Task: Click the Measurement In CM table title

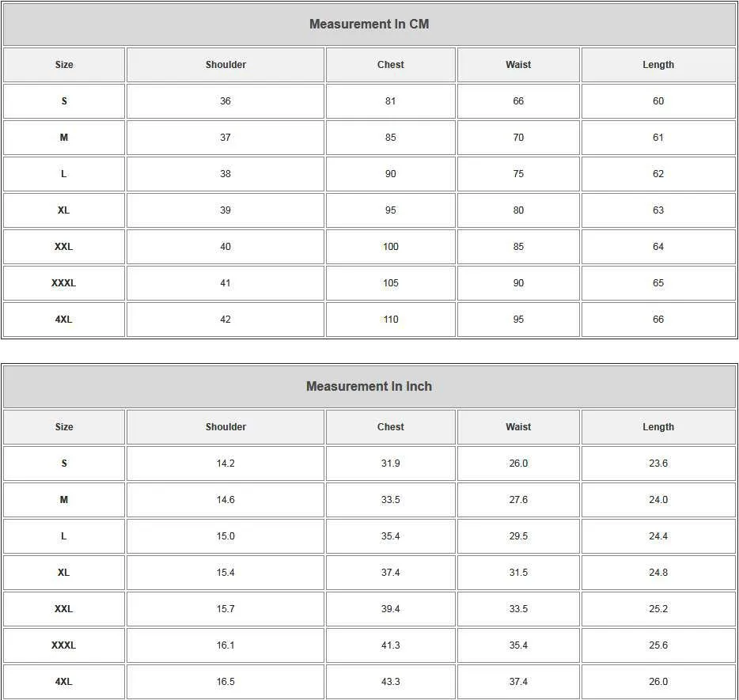Action: (369, 24)
